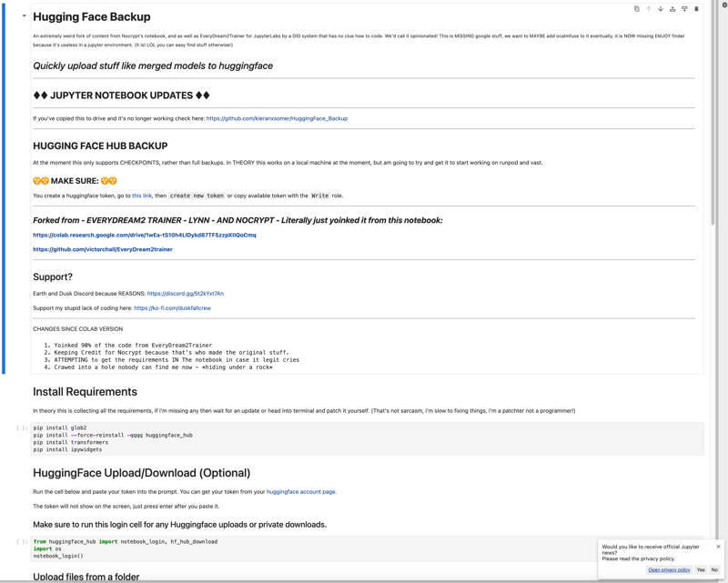Click the 'Forked from - EVERYDREAM2 TRAINER' heading
Viewport: 728px width, 583px height.
click(x=238, y=220)
